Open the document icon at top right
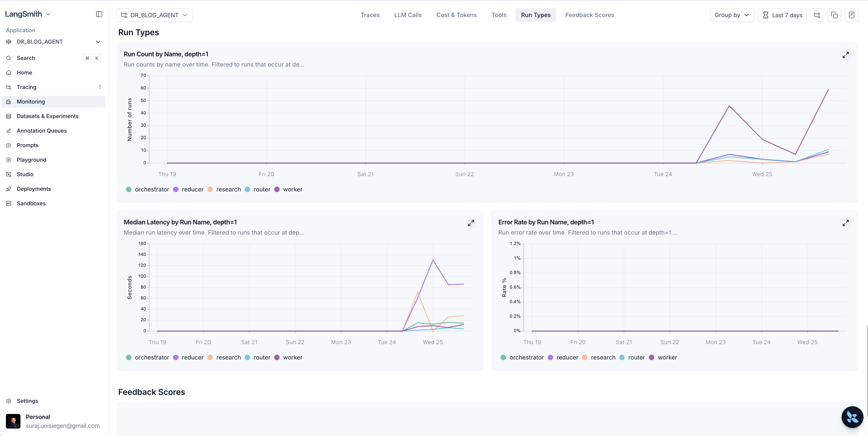This screenshot has height=436, width=868. (x=851, y=15)
